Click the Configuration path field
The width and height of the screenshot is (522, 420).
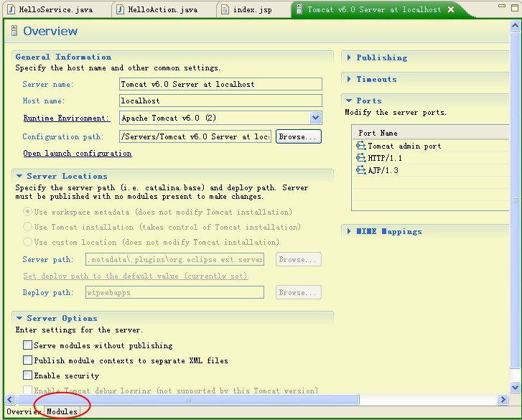[x=195, y=136]
